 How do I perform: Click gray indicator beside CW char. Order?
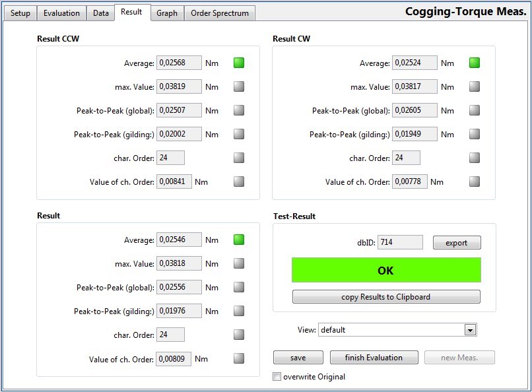475,158
